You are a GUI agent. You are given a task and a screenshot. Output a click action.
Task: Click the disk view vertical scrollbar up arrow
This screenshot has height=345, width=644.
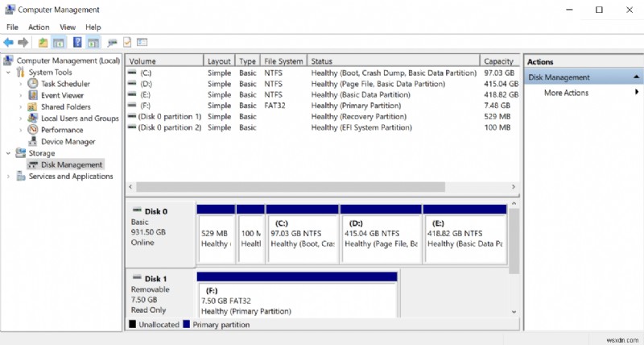[x=514, y=204]
